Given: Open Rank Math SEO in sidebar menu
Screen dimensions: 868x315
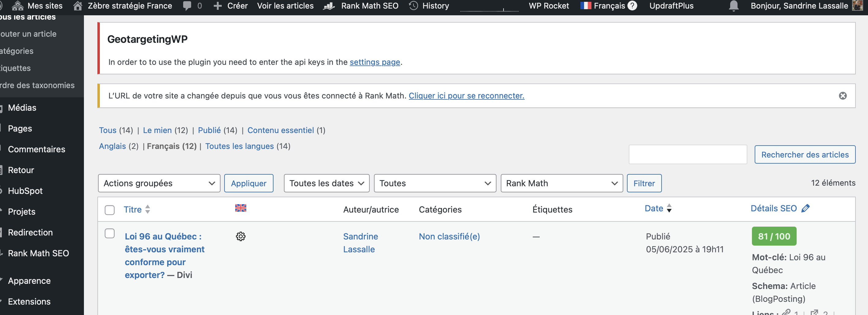Looking at the screenshot, I should 38,254.
